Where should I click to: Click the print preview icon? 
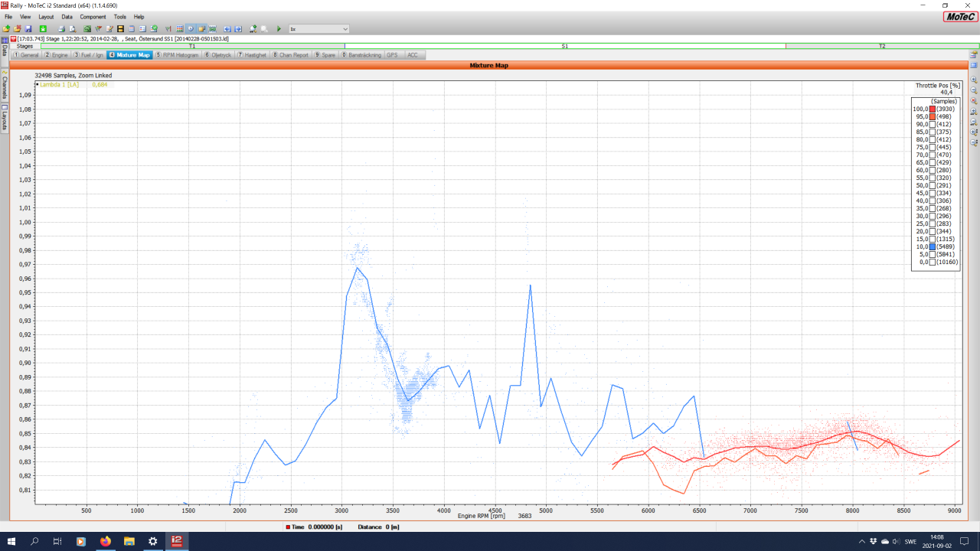point(73,28)
